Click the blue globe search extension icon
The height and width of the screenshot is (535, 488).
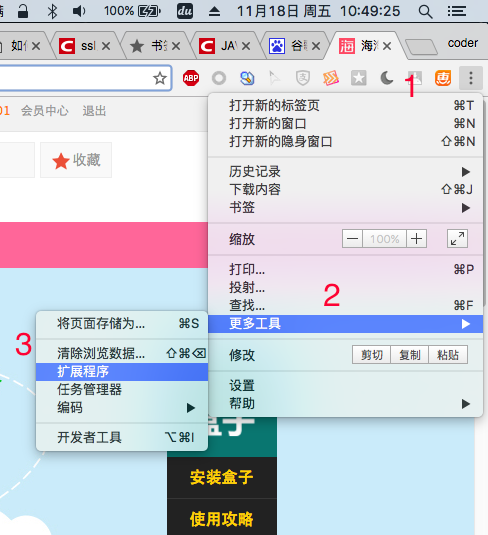pyautogui.click(x=247, y=78)
